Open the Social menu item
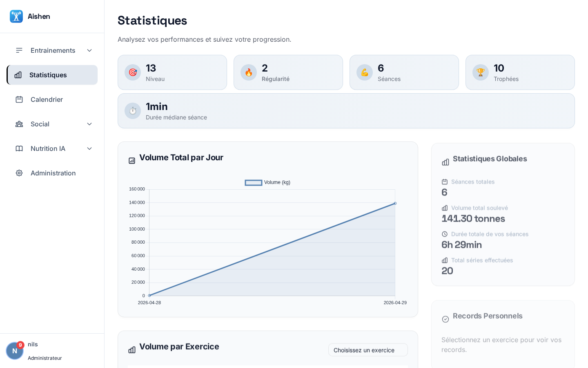This screenshot has width=588, height=368. coord(52,124)
